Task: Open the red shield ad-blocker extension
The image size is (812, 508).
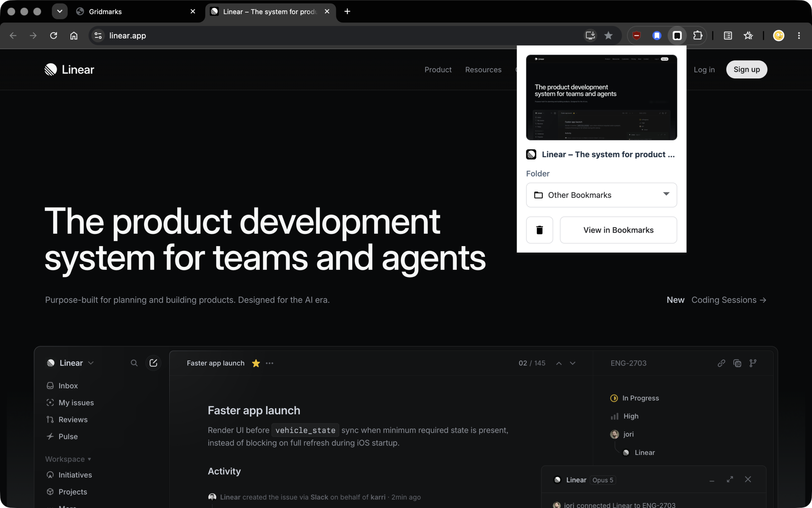Action: pos(637,36)
